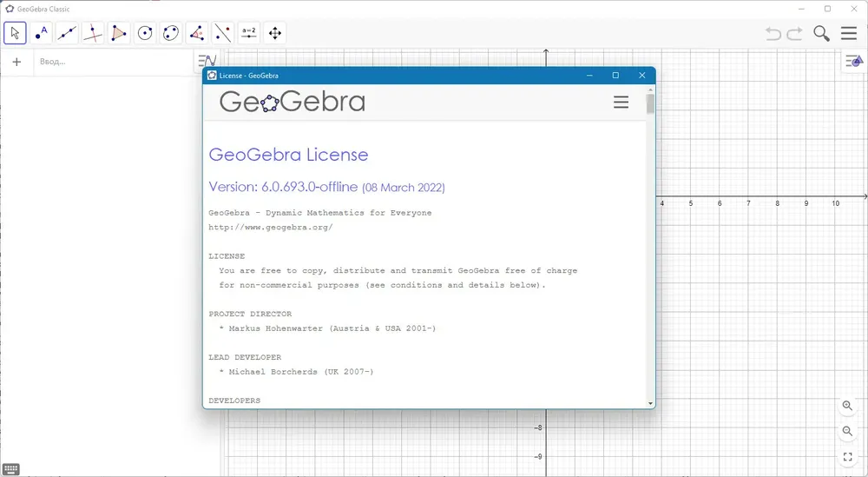Image resolution: width=868 pixels, height=477 pixels.
Task: Click the License window scrollbar thumb
Action: pyautogui.click(x=650, y=103)
